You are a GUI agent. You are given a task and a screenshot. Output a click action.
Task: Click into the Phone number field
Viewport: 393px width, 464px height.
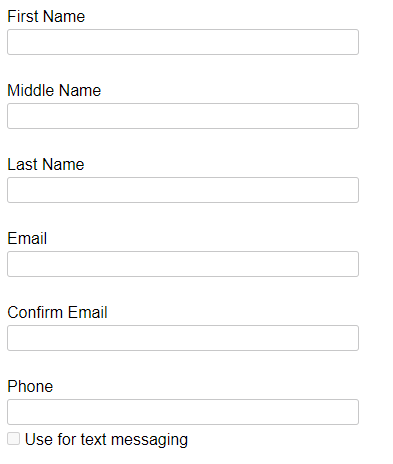click(183, 412)
